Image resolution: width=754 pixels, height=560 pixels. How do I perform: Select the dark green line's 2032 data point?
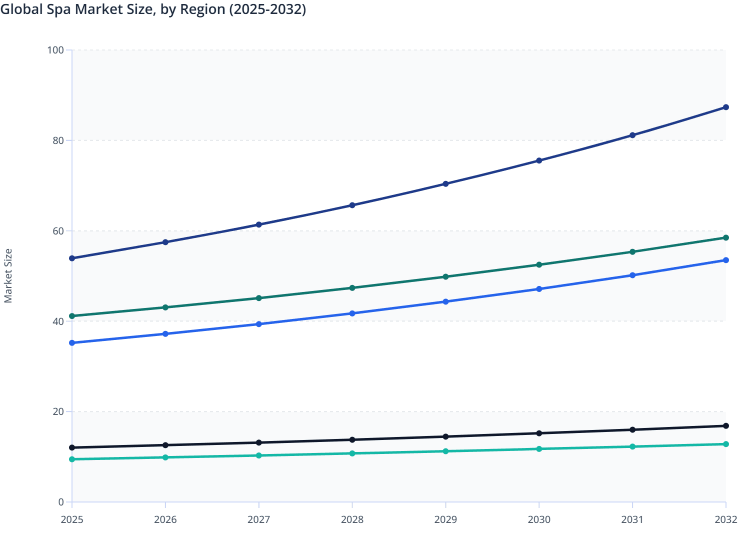(725, 238)
